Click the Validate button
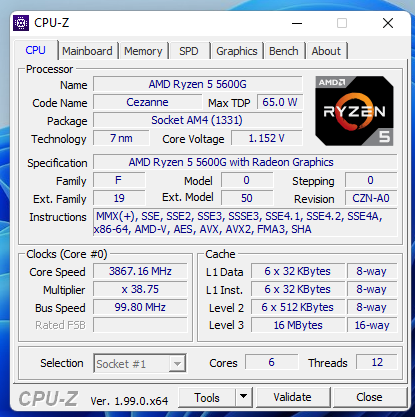Screen dimensions: 415x417 pyautogui.click(x=292, y=397)
